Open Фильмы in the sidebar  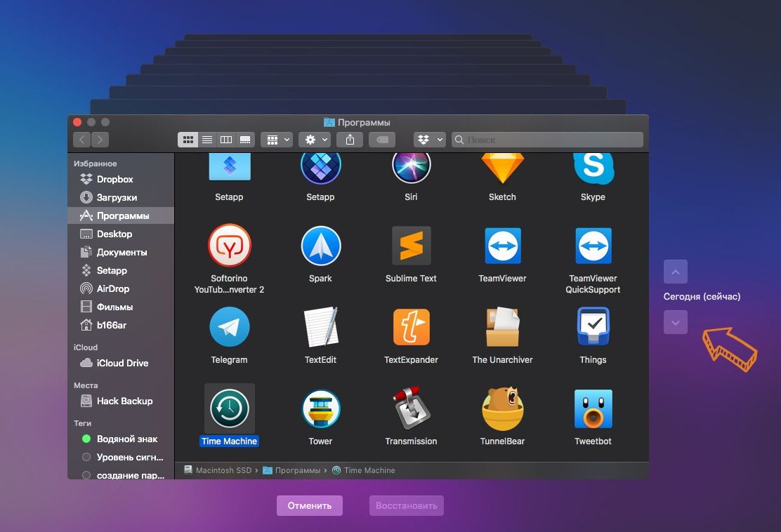coord(121,307)
